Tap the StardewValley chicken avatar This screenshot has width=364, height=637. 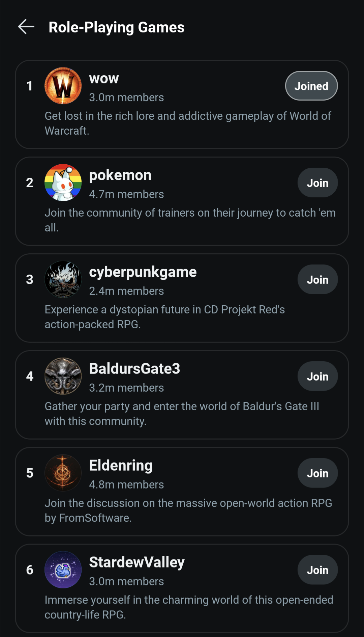tap(63, 570)
